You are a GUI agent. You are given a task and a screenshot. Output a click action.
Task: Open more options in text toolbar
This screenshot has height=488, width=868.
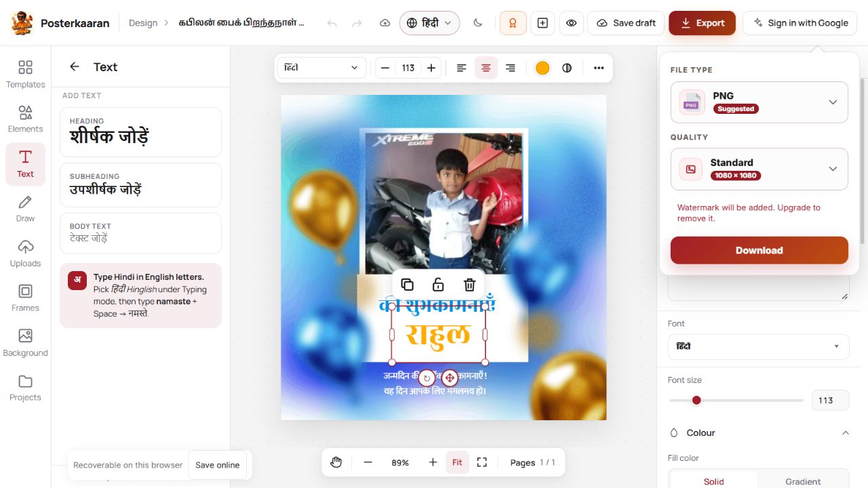point(598,68)
